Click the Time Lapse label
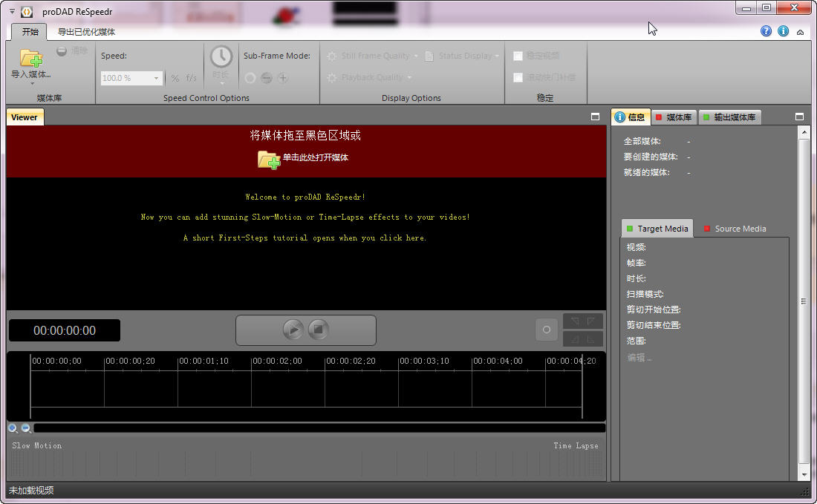The image size is (817, 504). (576, 445)
